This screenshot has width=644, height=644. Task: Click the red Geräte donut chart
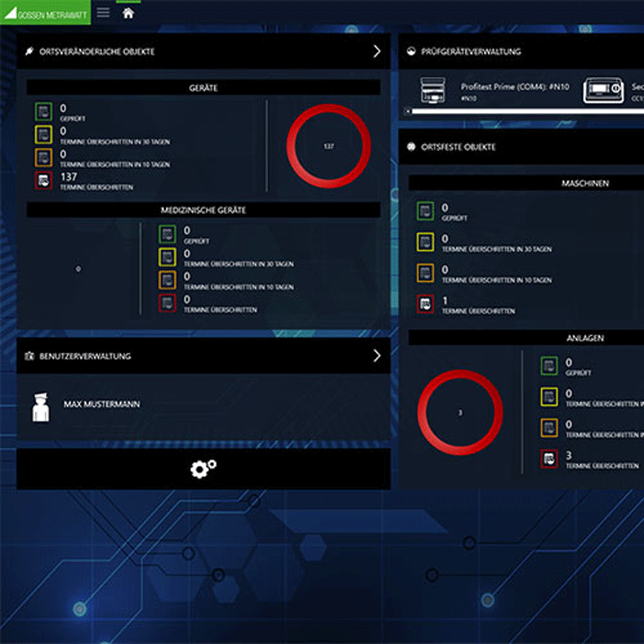(x=328, y=146)
